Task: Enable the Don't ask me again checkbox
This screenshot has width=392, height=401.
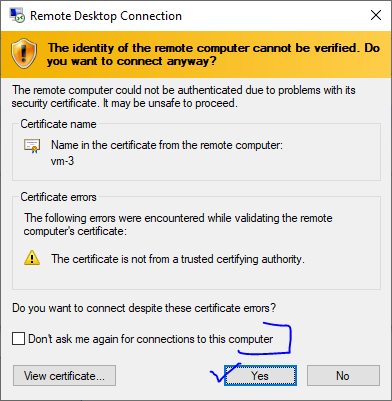Action: (x=18, y=339)
